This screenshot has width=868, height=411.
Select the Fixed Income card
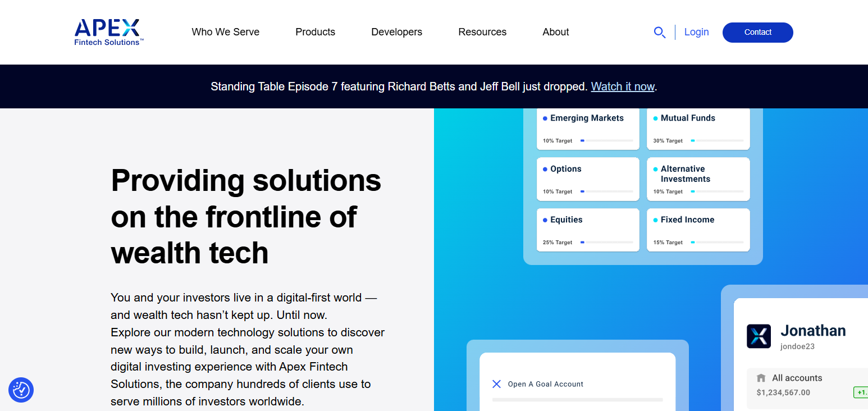point(698,230)
